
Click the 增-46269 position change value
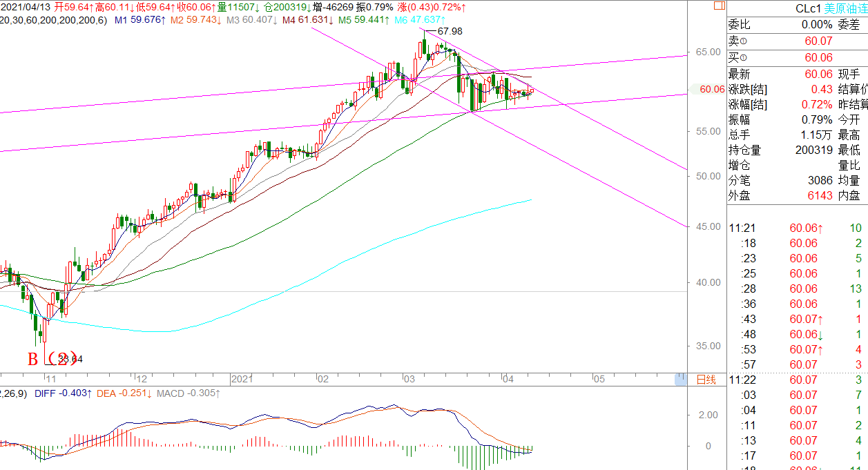334,7
